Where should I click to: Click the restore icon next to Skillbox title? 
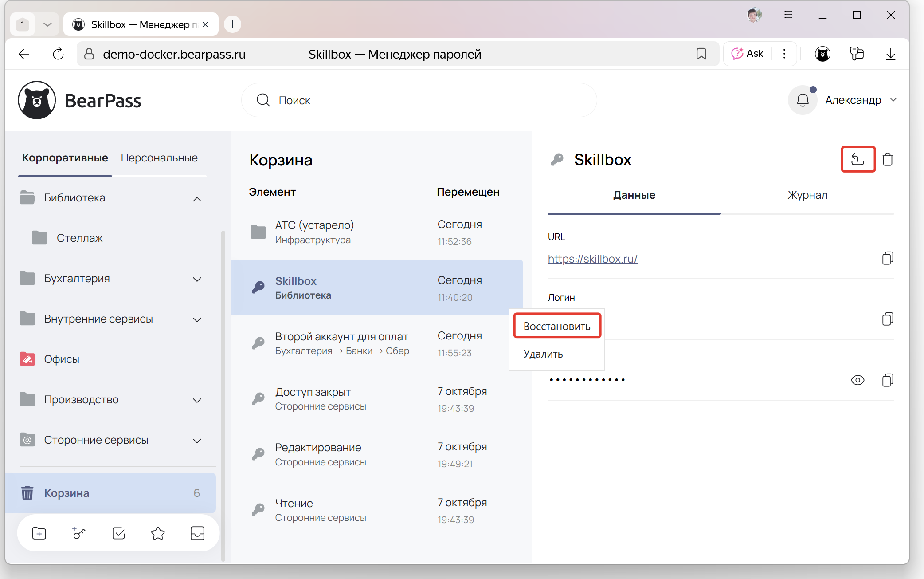tap(857, 159)
